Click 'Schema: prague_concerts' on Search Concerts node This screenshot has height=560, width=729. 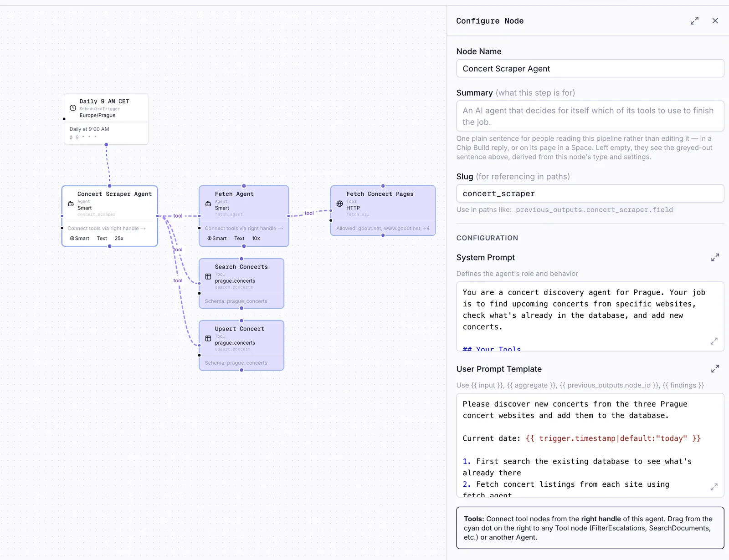[236, 301]
